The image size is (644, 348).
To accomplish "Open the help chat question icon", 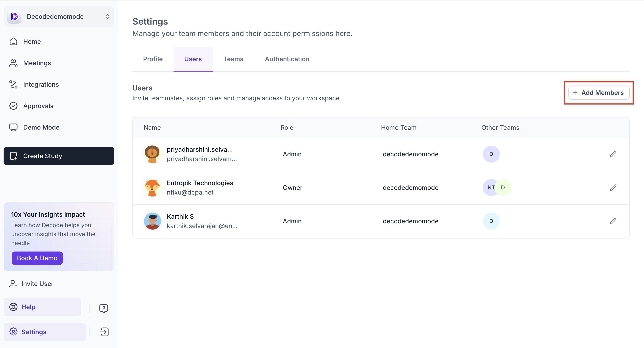I will click(x=104, y=308).
